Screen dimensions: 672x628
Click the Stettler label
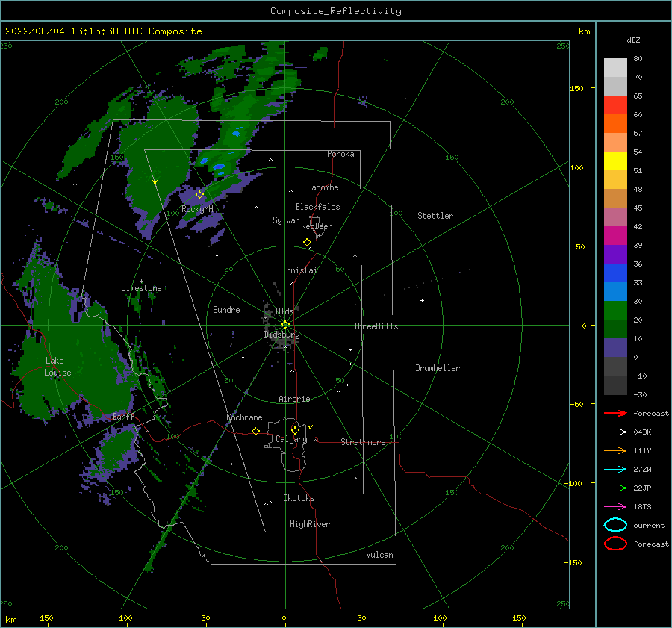(435, 216)
